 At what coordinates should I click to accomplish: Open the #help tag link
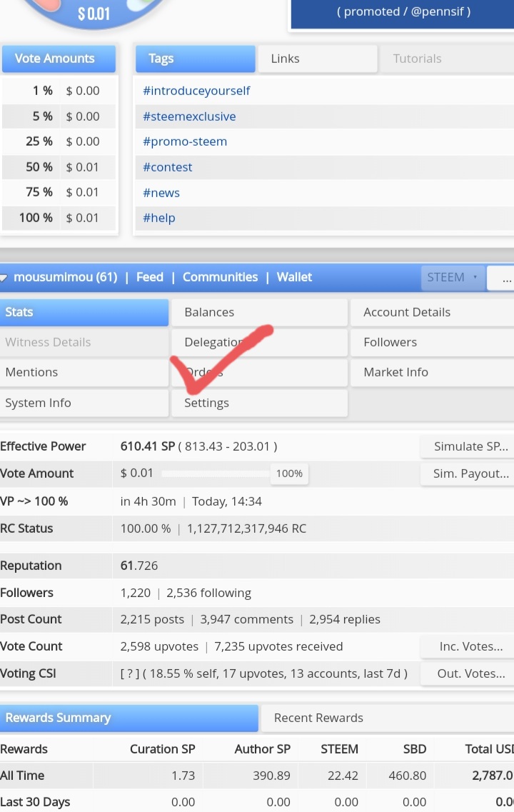click(159, 218)
